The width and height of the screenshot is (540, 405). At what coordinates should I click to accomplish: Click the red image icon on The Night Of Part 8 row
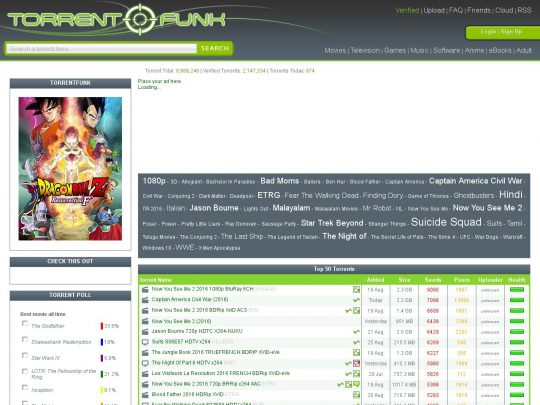point(356,363)
